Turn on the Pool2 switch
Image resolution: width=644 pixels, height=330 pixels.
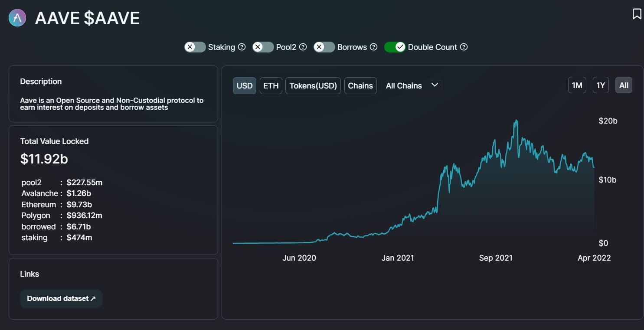[x=263, y=47]
